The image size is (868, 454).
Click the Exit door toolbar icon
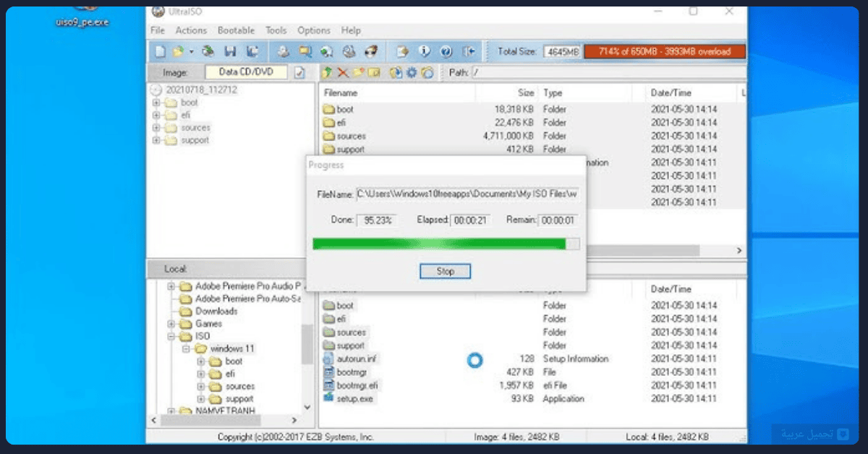469,51
